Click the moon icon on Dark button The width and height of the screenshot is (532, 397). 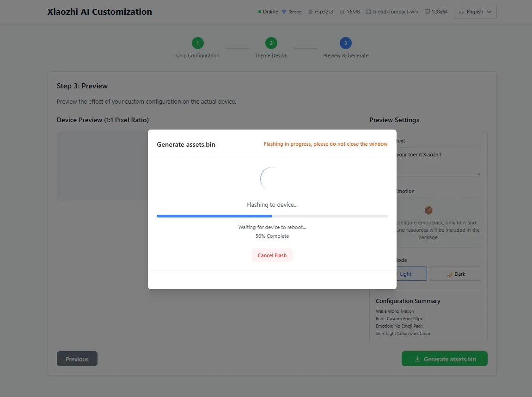(450, 274)
